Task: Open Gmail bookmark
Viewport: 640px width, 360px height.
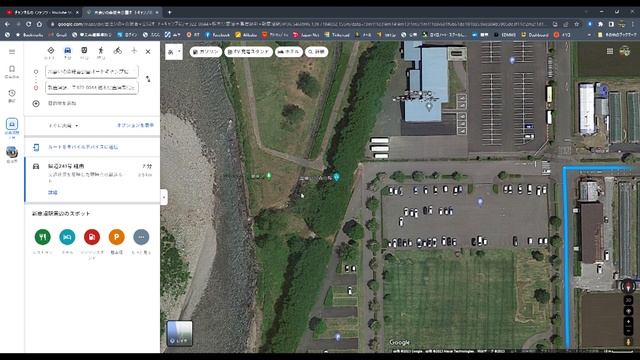Action: [x=58, y=35]
